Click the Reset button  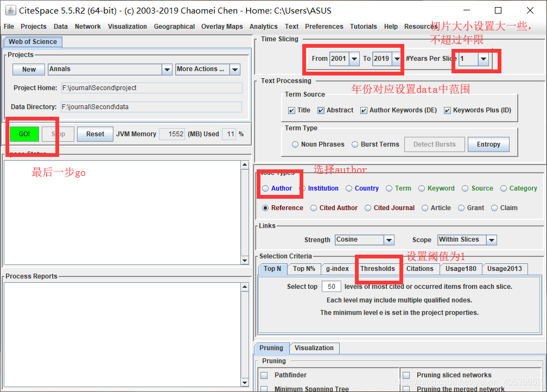point(96,134)
